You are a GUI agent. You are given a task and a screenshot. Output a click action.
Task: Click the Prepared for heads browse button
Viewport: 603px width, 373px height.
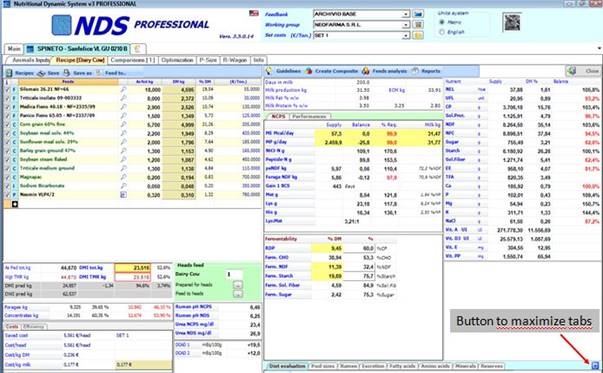(x=238, y=285)
